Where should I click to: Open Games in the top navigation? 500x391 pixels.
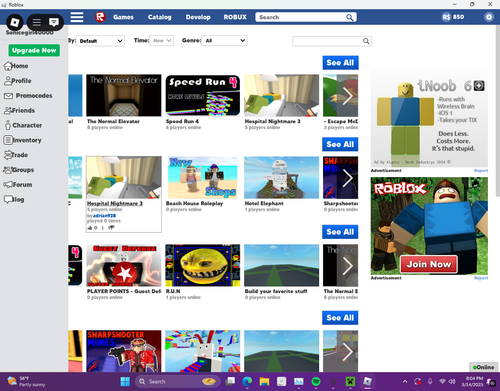[123, 17]
